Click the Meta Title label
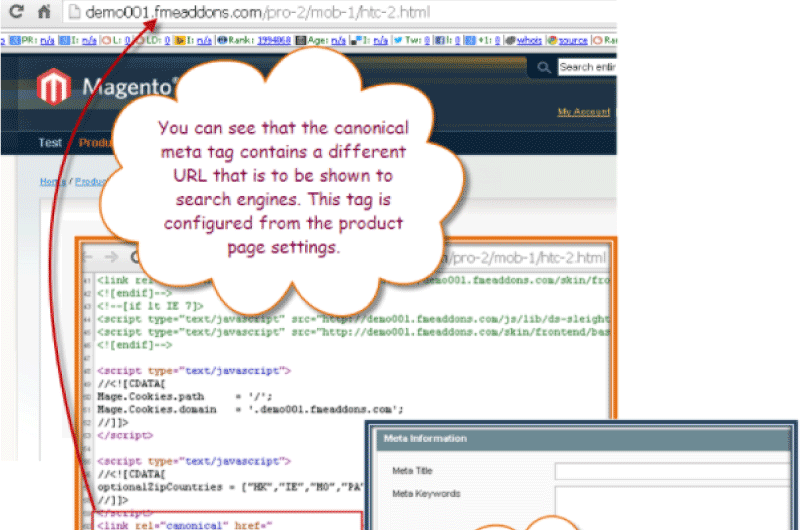The height and width of the screenshot is (530, 800). coord(412,471)
